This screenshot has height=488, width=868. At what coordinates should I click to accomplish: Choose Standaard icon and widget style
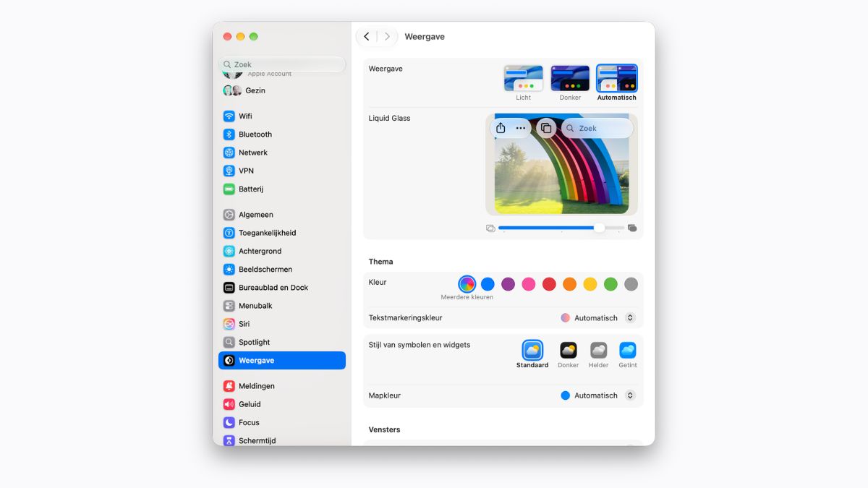[532, 351]
